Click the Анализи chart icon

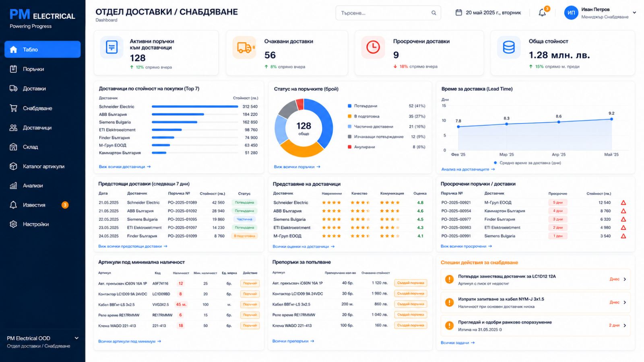click(x=13, y=185)
